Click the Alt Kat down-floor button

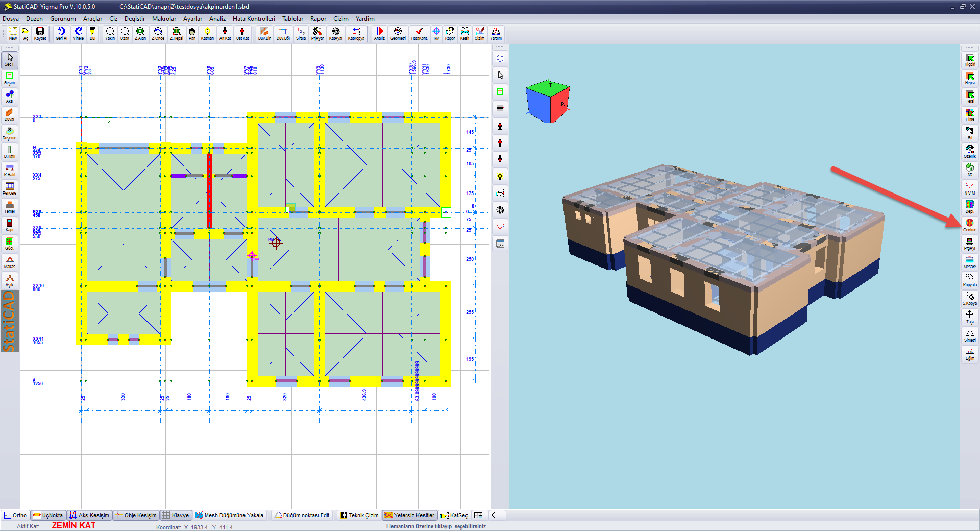pyautogui.click(x=225, y=34)
